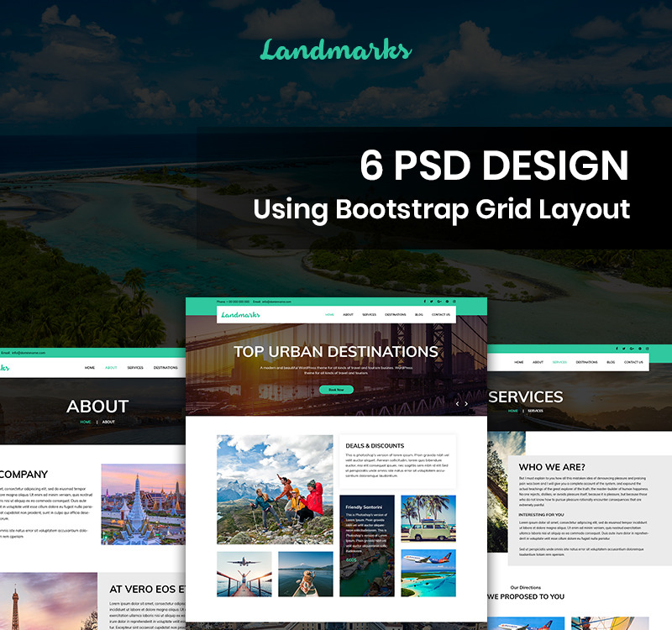Click the Facebook icon in the center page header

425,301
